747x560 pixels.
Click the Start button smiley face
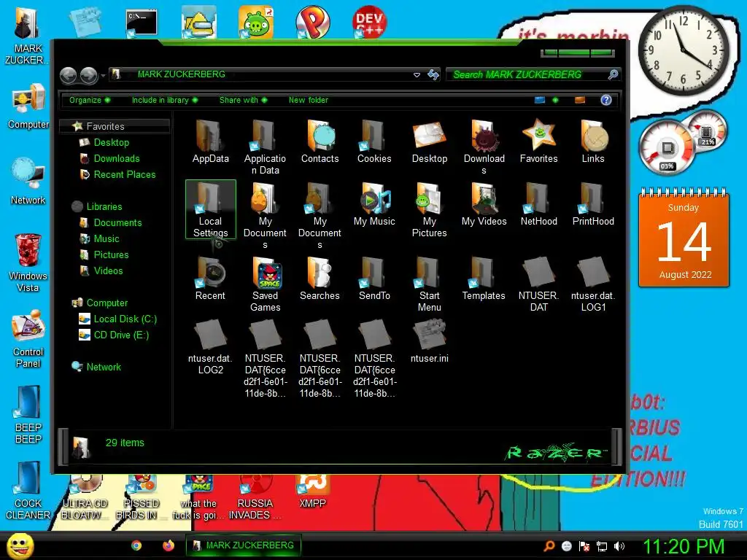(20, 545)
